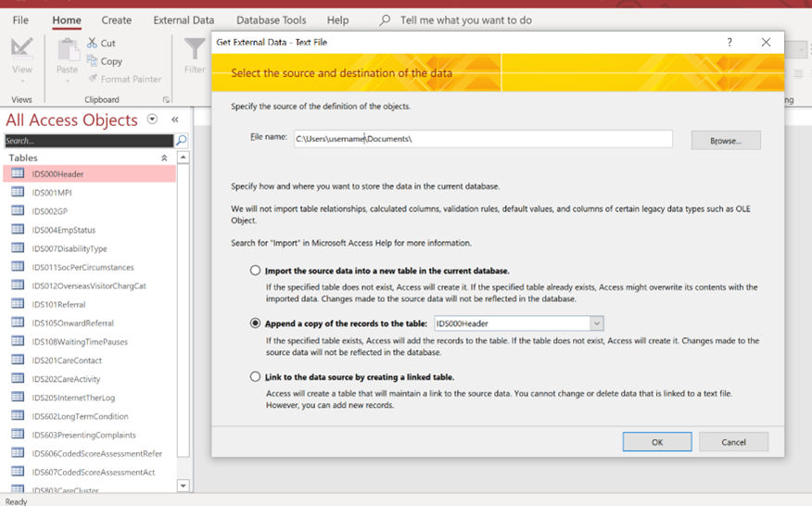Click table icon for IDS012OverseasVisitorChargCat
The width and height of the screenshot is (812, 506).
point(18,285)
